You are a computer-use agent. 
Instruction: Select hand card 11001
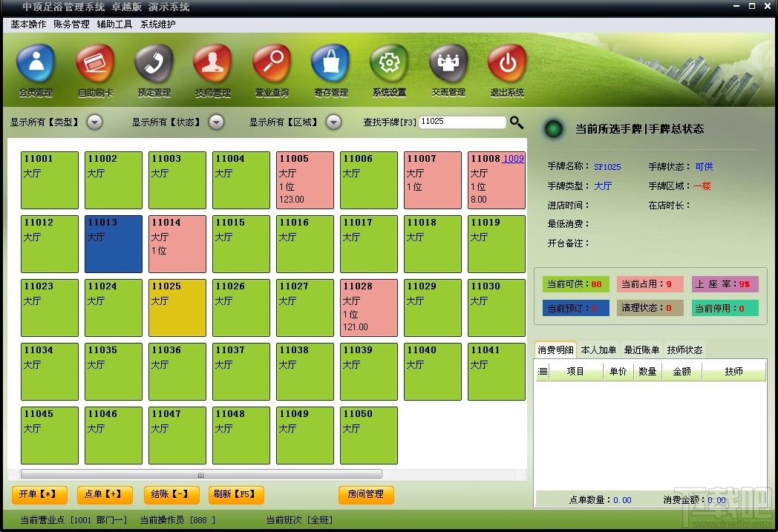(50, 180)
